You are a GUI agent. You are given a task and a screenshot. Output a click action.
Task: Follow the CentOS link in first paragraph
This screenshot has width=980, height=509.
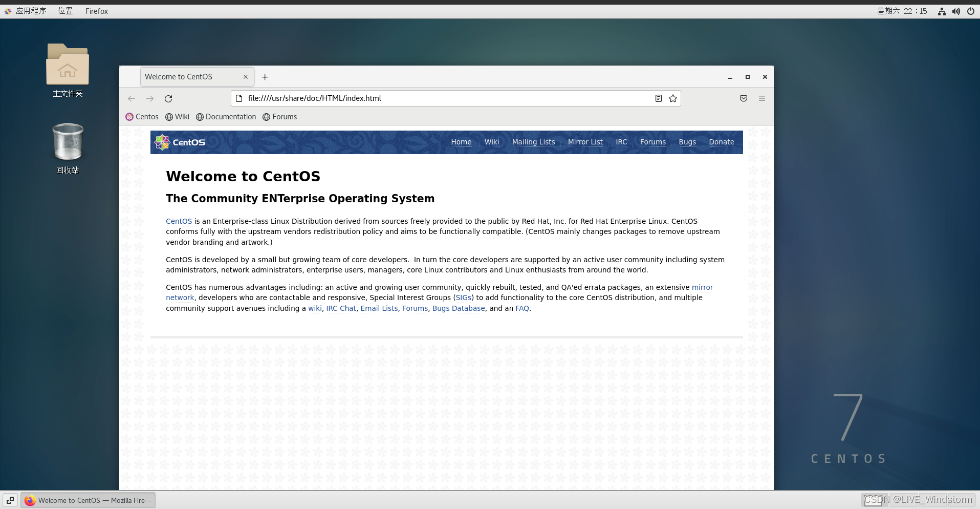point(179,221)
